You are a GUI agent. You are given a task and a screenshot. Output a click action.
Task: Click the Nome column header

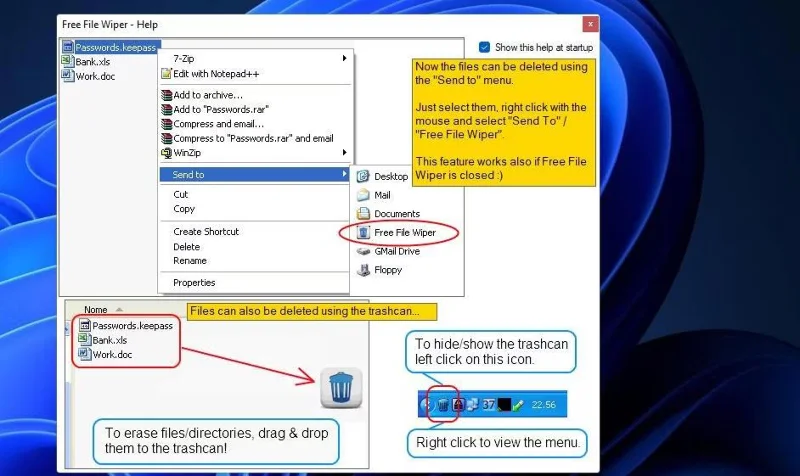click(95, 310)
